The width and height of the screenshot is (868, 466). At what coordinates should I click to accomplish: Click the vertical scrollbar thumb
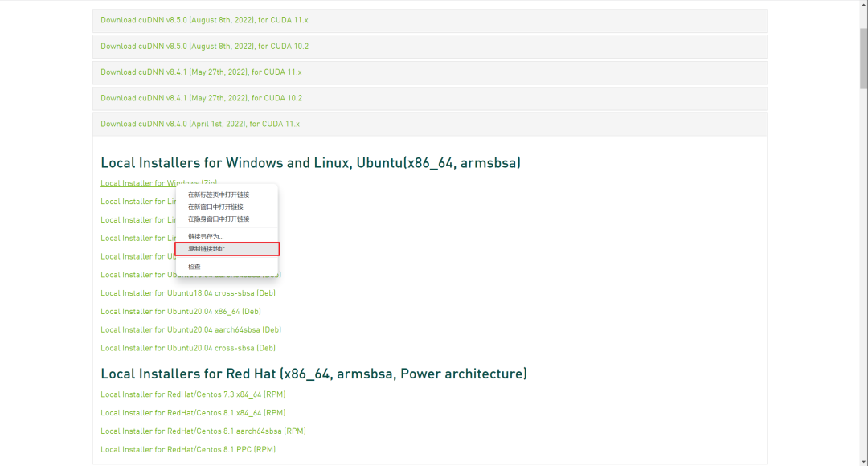(x=863, y=58)
